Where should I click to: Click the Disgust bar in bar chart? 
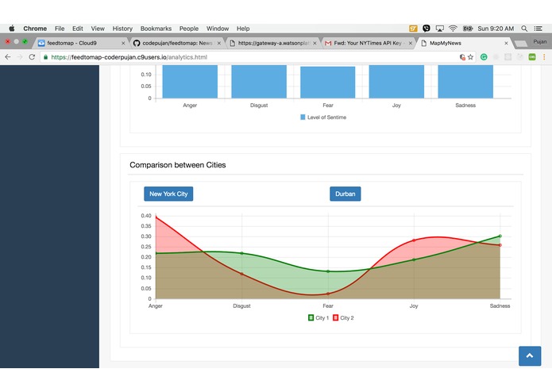[259, 82]
